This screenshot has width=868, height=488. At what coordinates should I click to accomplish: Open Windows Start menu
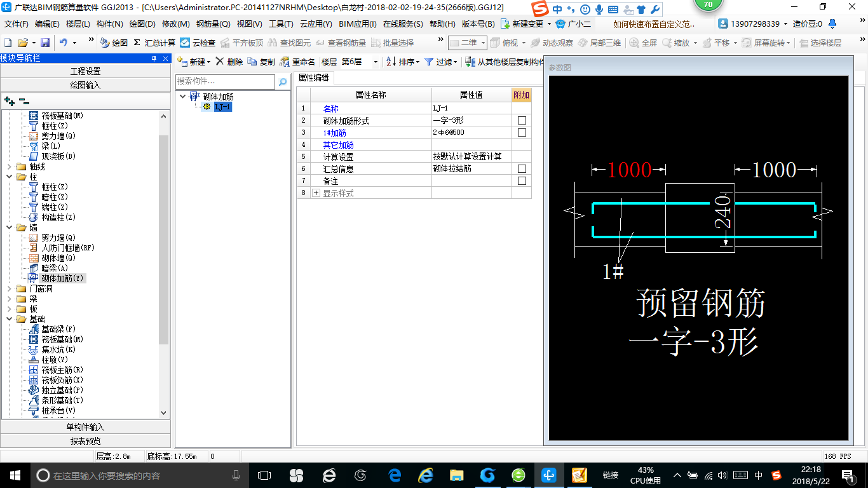(14, 475)
